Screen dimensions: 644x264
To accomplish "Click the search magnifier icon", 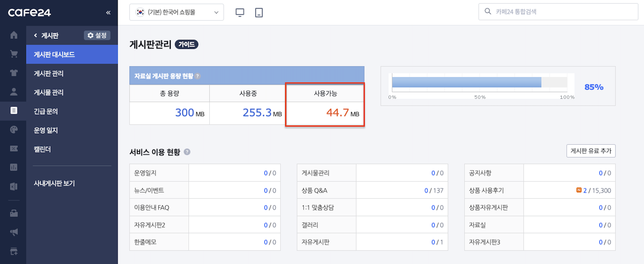I will pos(488,11).
